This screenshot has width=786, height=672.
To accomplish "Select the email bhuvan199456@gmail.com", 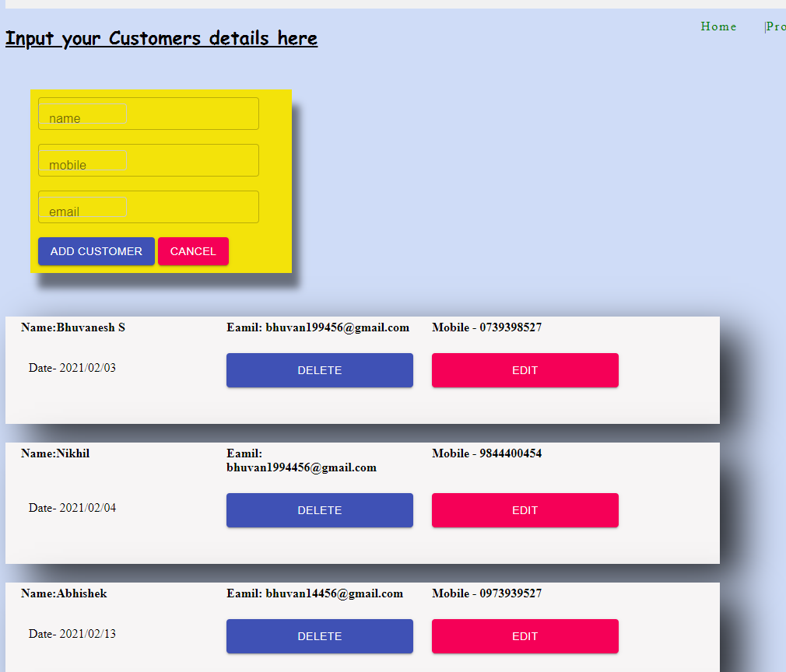I will 338,327.
